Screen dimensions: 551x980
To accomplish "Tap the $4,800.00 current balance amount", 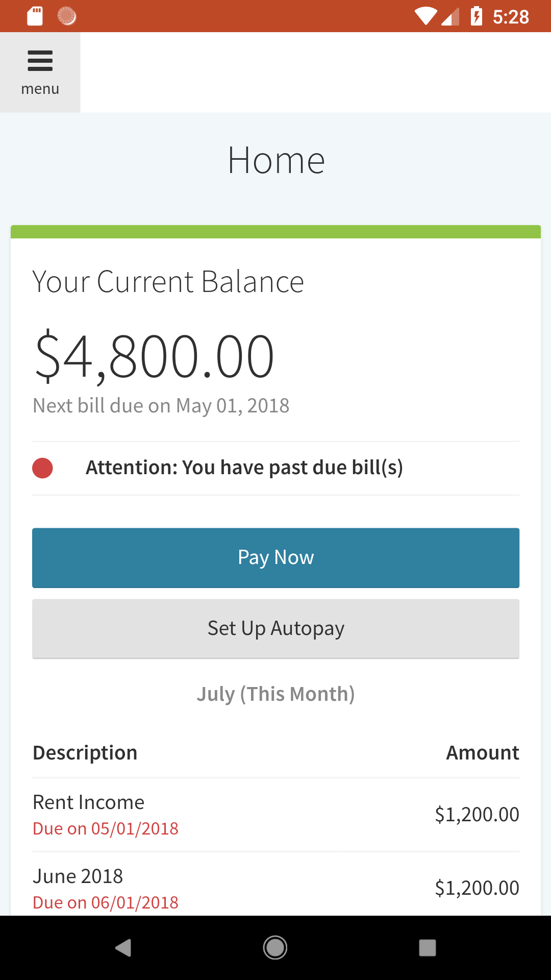I will click(x=154, y=356).
